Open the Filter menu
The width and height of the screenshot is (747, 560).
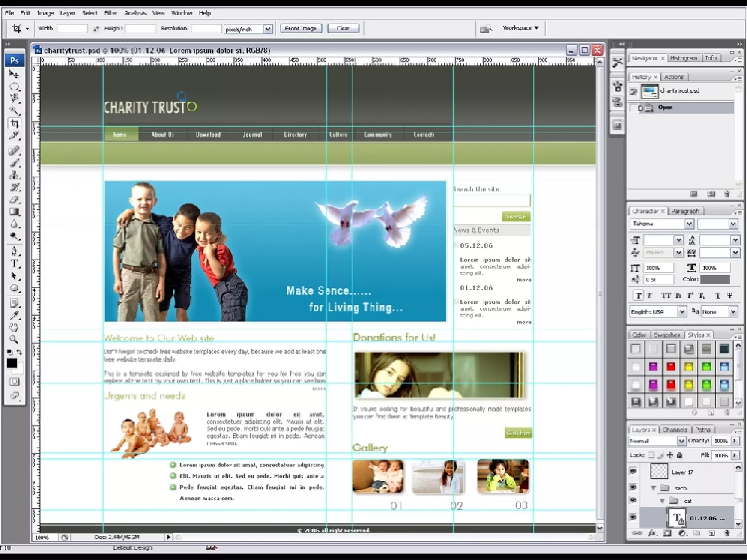(111, 13)
